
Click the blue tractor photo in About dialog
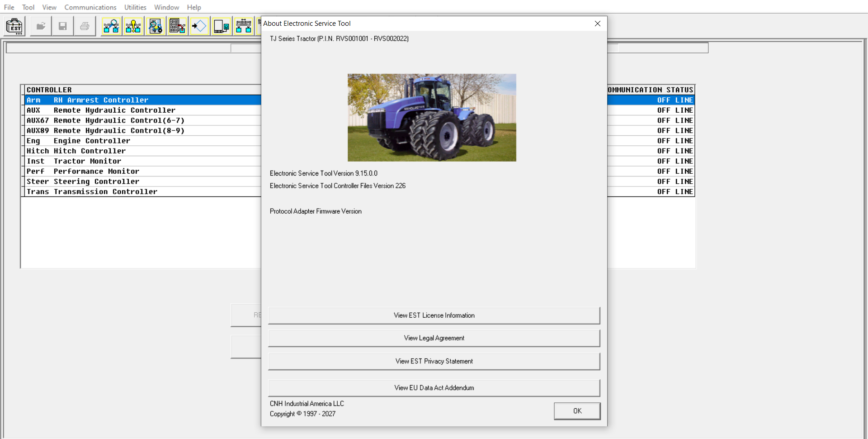432,118
